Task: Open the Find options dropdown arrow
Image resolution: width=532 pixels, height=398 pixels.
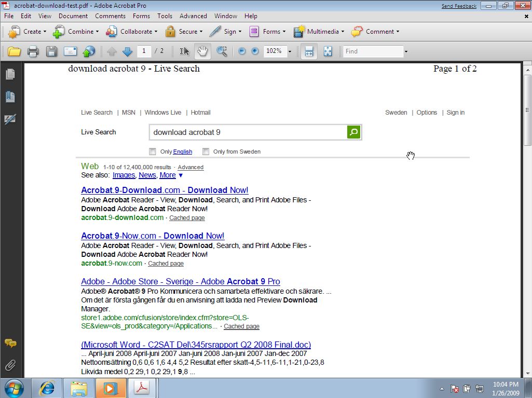Action: 406,51
